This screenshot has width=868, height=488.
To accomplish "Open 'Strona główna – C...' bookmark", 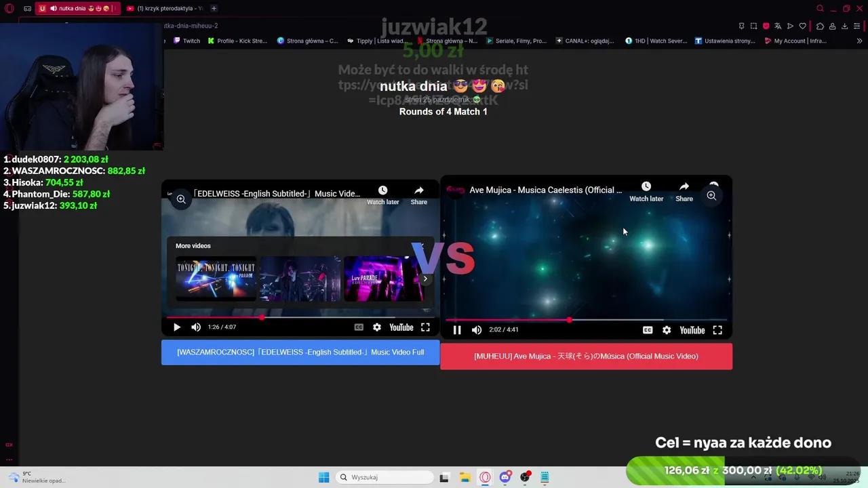I will [307, 41].
